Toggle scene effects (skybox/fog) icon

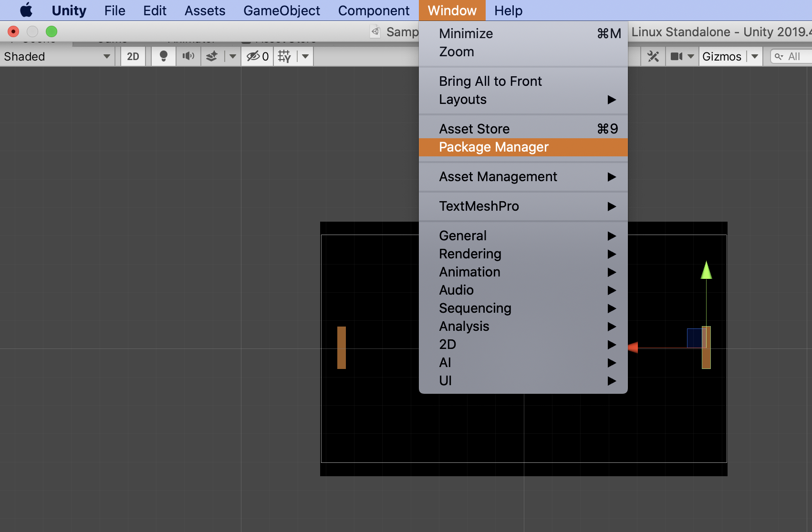[x=212, y=56]
